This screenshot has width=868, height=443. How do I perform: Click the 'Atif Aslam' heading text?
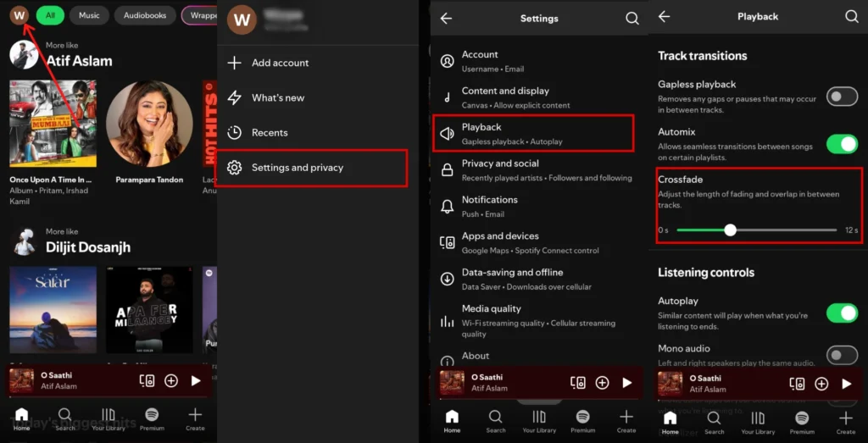pos(79,61)
